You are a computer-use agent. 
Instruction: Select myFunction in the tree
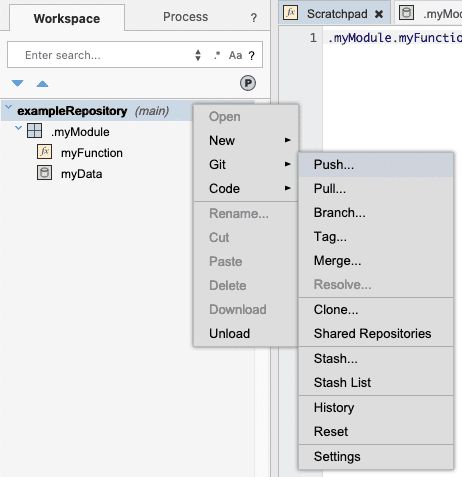click(x=92, y=153)
